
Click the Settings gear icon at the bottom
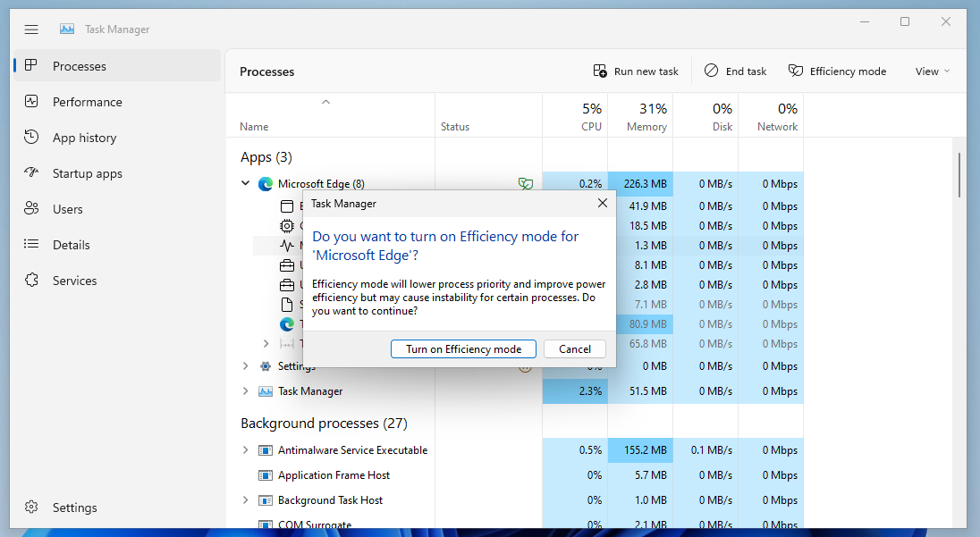coord(31,507)
